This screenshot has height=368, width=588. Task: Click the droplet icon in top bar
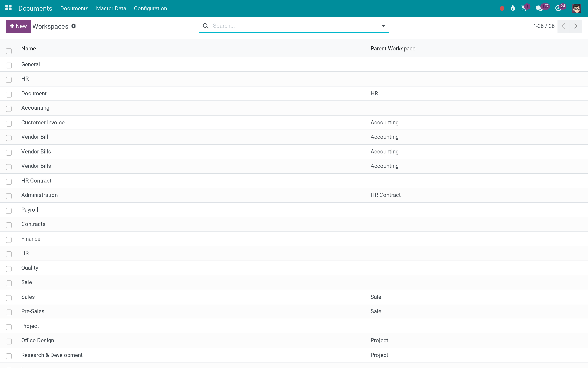(513, 8)
